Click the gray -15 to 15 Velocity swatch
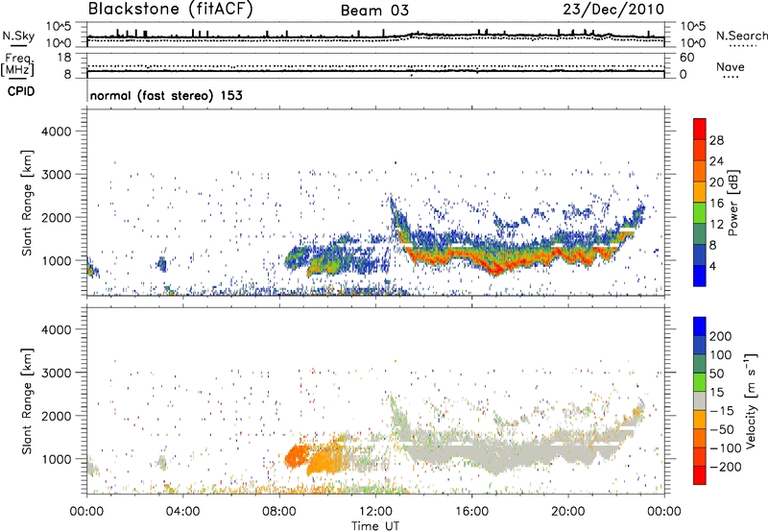 click(x=700, y=401)
